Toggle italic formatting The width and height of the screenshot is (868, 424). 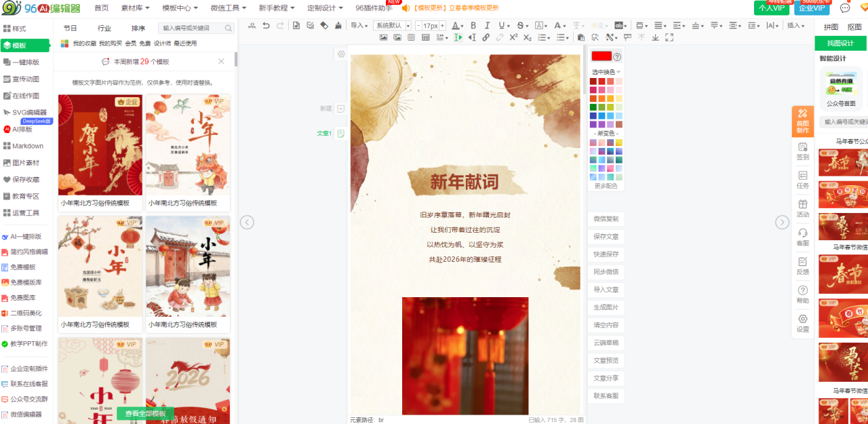pyautogui.click(x=488, y=26)
